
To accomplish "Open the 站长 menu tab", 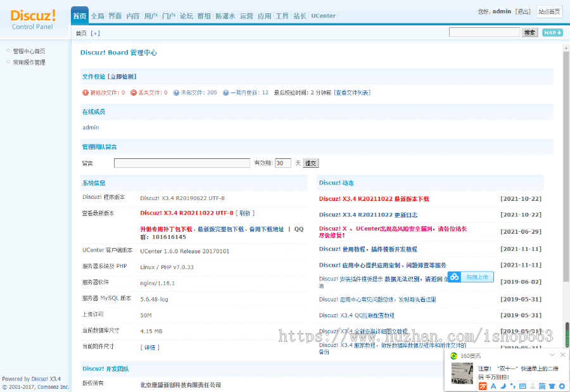I will (300, 16).
